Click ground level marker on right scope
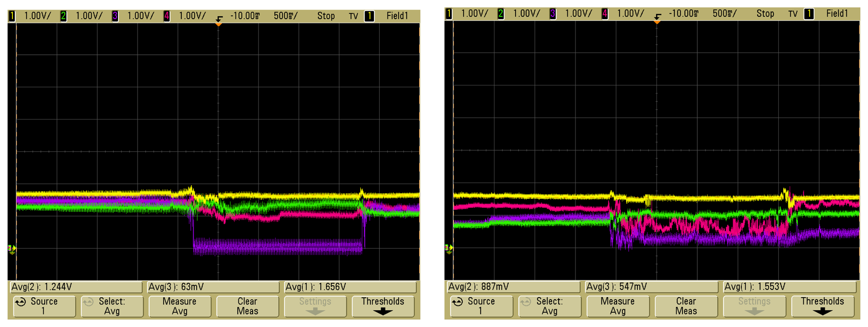Image resolution: width=868 pixels, height=327 pixels. [448, 248]
